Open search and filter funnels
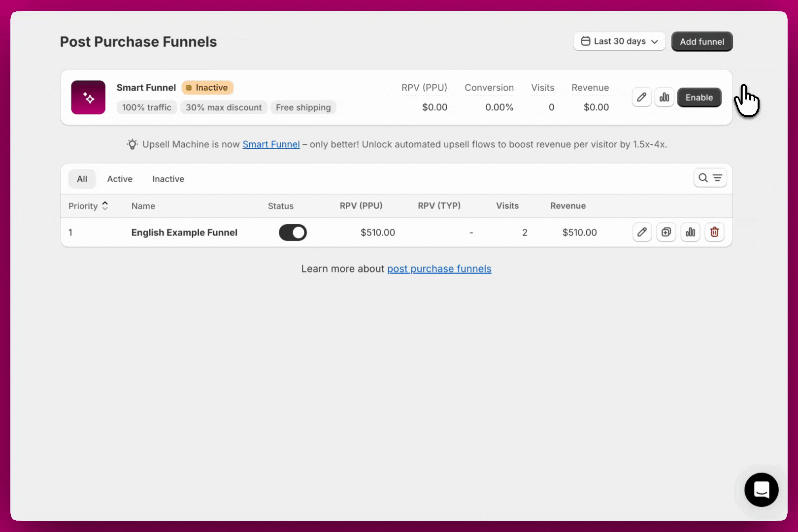The height and width of the screenshot is (532, 798). [710, 178]
